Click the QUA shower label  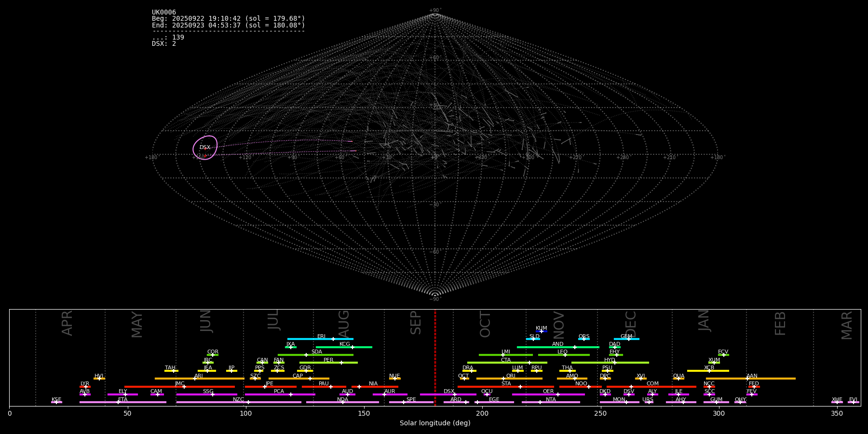tap(678, 376)
